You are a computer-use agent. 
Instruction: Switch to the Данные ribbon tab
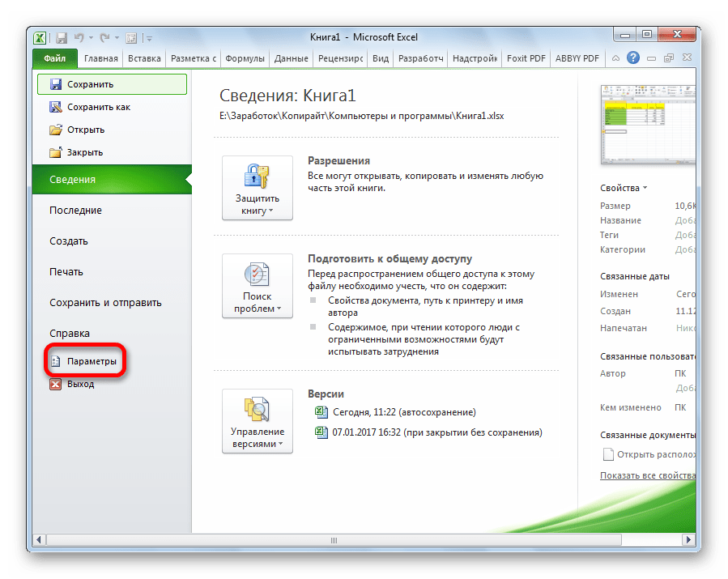pos(291,58)
